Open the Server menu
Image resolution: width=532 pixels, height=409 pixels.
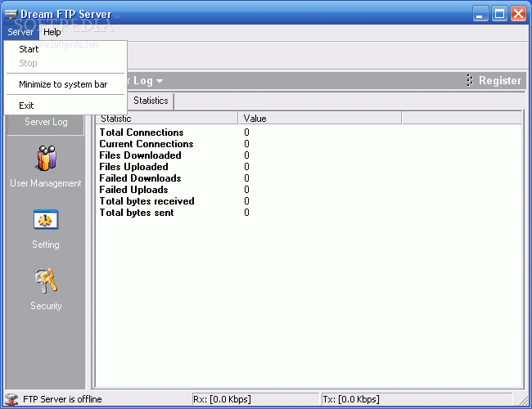point(20,32)
